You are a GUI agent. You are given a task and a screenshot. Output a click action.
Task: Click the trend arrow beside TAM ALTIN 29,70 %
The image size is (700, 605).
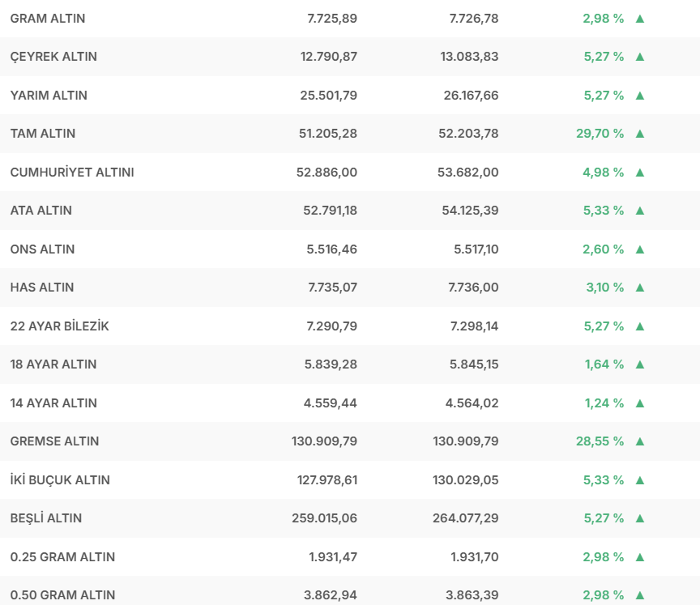click(x=639, y=134)
